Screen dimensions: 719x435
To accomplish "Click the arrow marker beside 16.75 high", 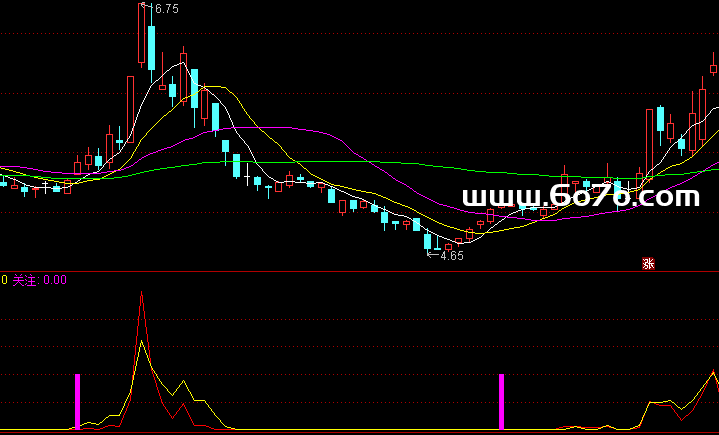I will [146, 7].
